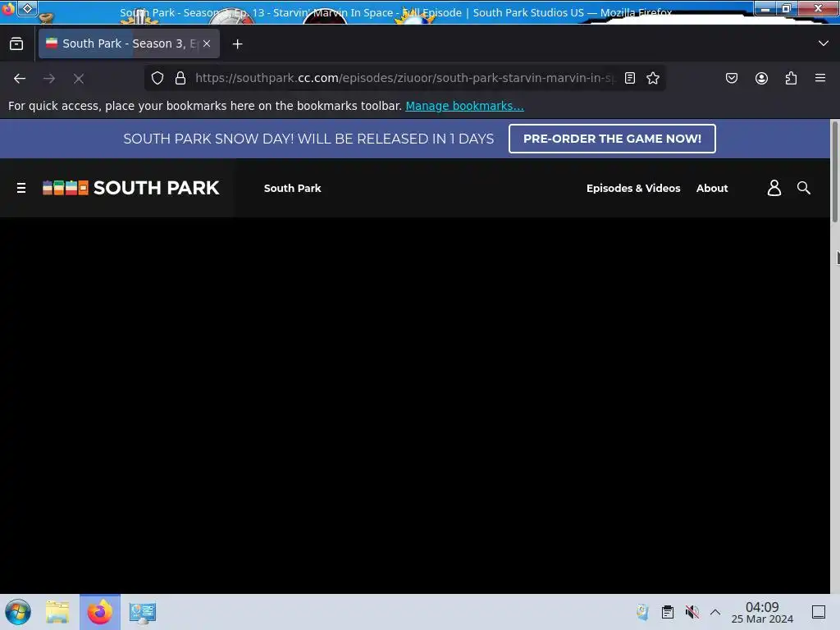Open Firefox account icon
Screen dimensions: 840x630
click(x=761, y=78)
